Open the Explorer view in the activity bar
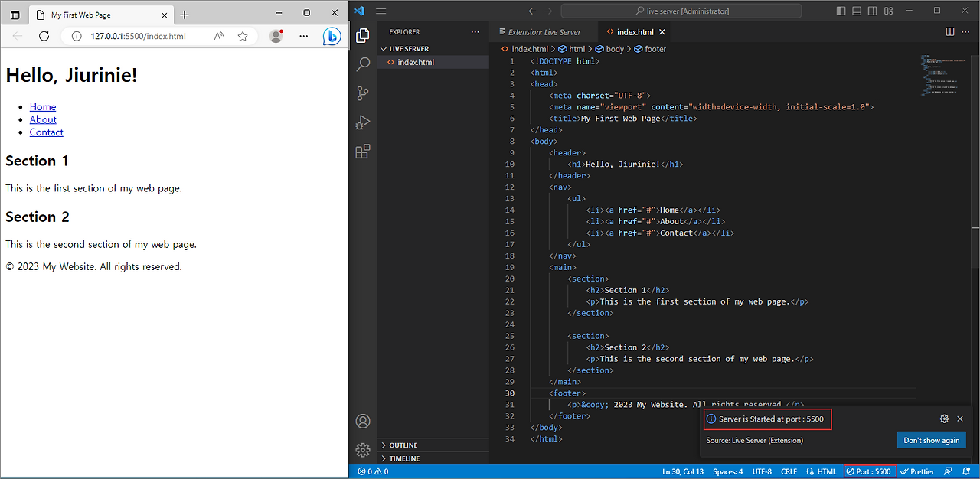 [x=363, y=35]
